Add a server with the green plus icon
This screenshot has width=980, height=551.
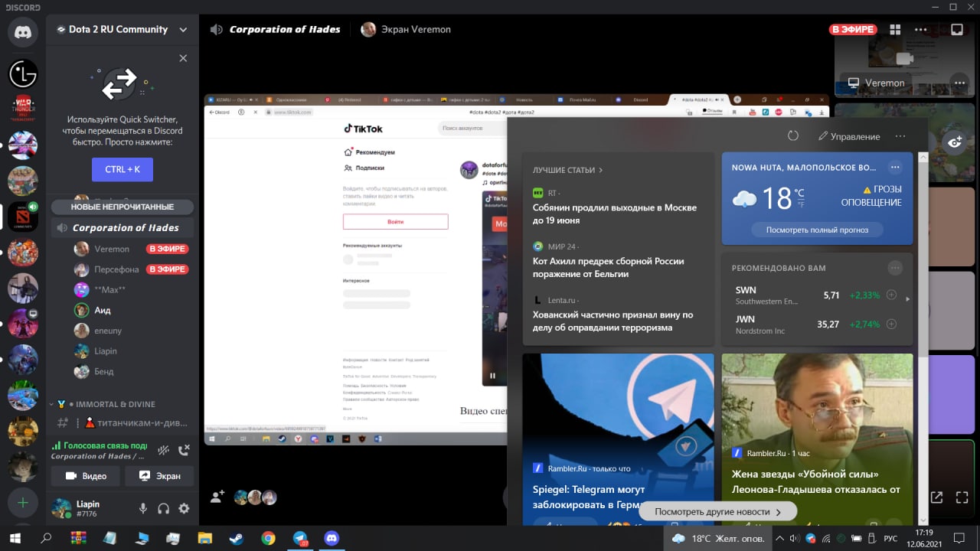[23, 503]
